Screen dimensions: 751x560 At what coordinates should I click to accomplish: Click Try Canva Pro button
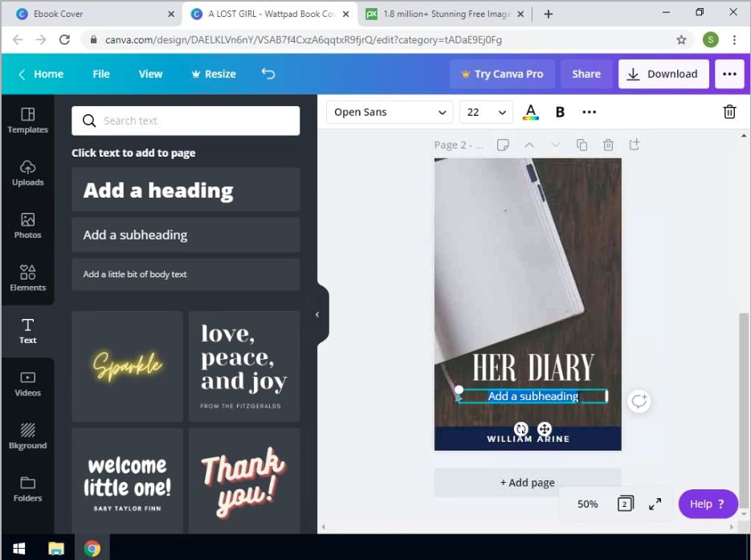[x=503, y=74]
